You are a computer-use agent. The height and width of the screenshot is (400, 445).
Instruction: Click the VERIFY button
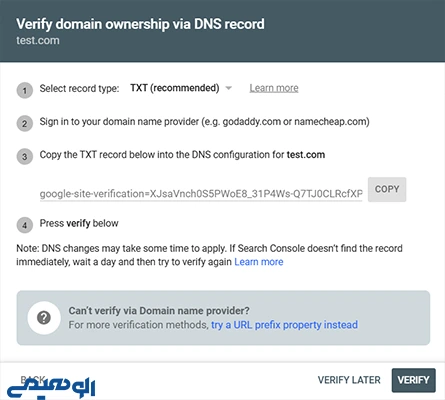tap(414, 380)
